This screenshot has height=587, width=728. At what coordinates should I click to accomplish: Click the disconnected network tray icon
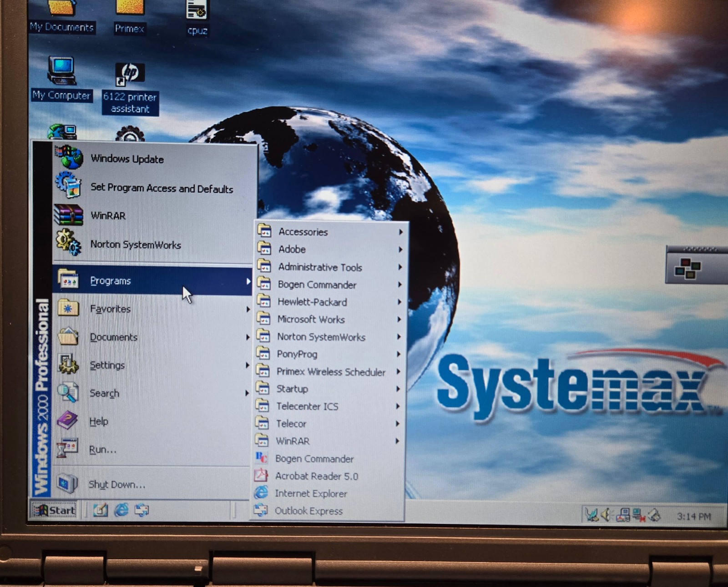pyautogui.click(x=638, y=515)
